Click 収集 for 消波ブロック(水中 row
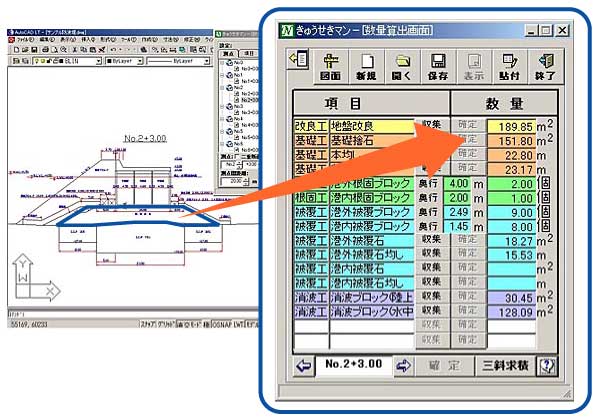This screenshot has height=420, width=595. click(432, 311)
